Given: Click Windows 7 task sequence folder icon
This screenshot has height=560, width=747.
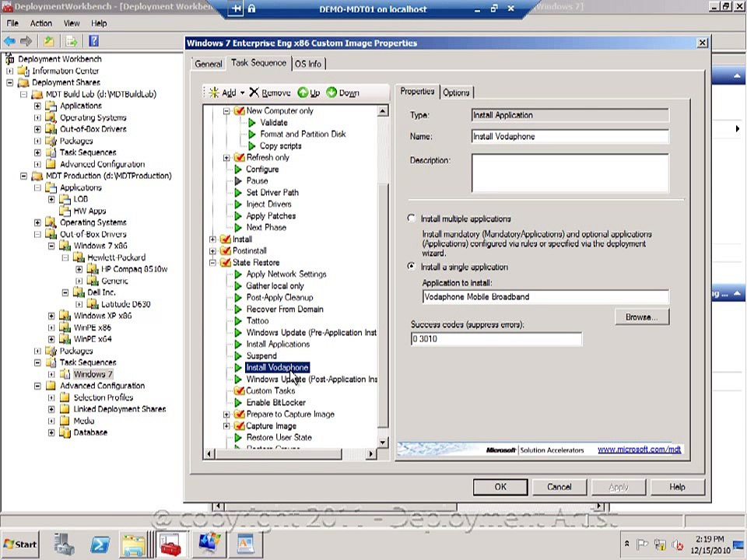Looking at the screenshot, I should 65,374.
